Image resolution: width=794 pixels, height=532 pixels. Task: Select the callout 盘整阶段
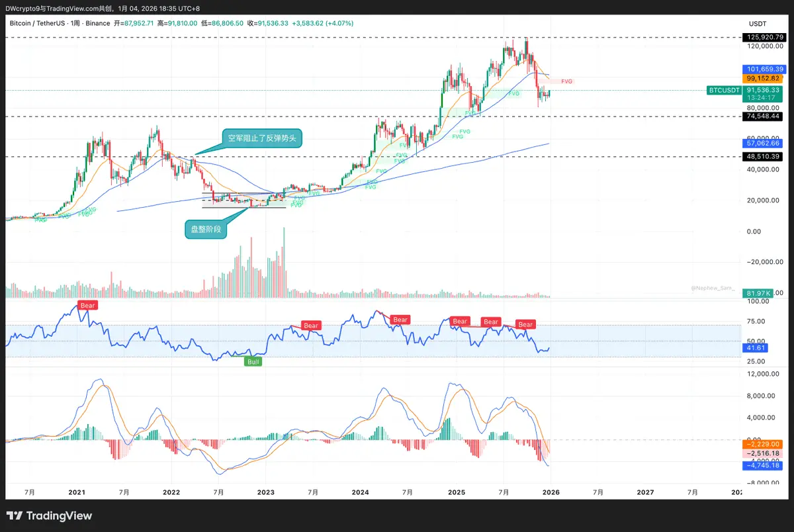(x=207, y=230)
